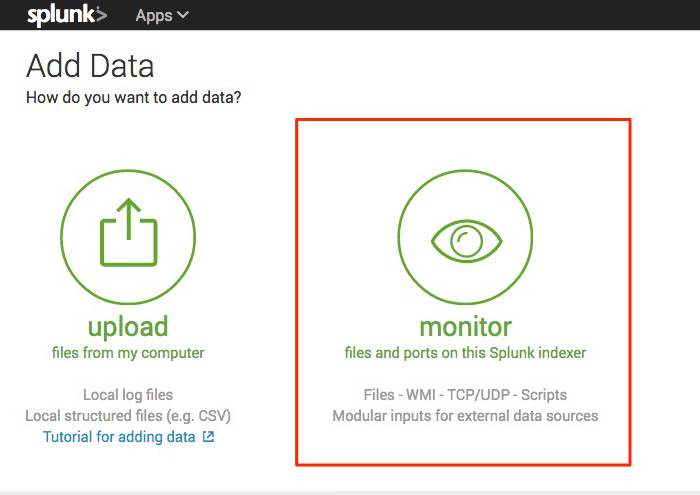
Task: Open the Tutorial for adding data link
Action: click(x=120, y=437)
